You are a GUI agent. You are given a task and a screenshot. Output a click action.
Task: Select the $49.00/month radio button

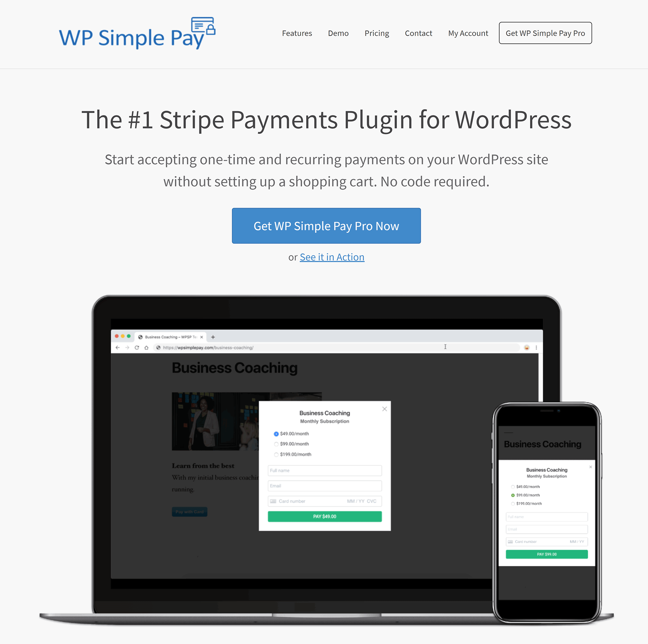pyautogui.click(x=276, y=433)
